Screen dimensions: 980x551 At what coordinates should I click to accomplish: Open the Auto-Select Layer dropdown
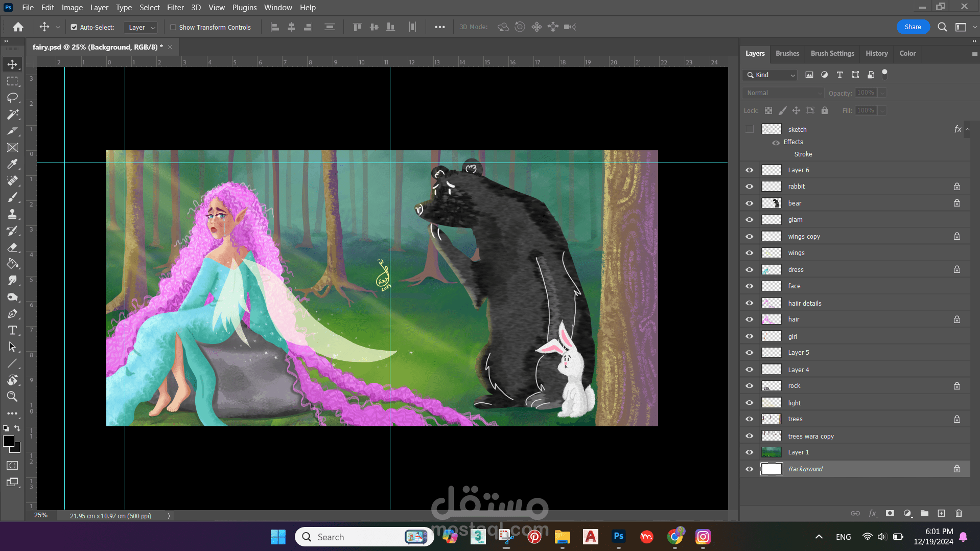(142, 28)
